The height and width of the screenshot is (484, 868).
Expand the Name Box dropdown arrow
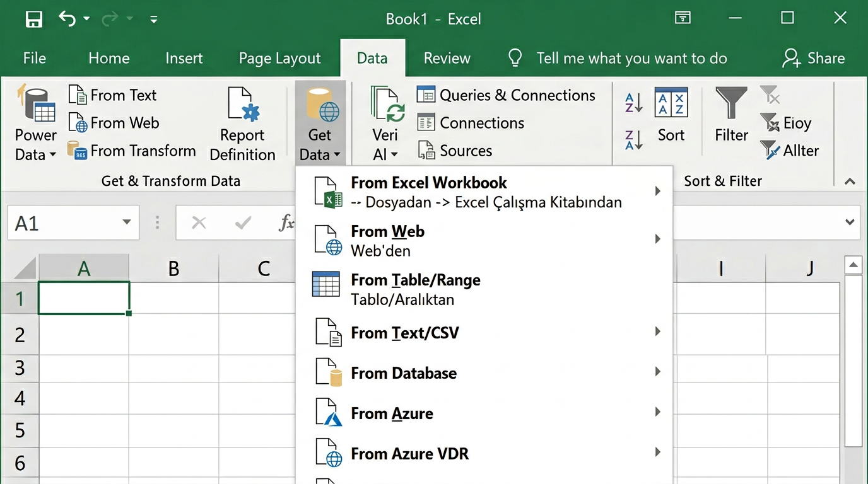126,222
